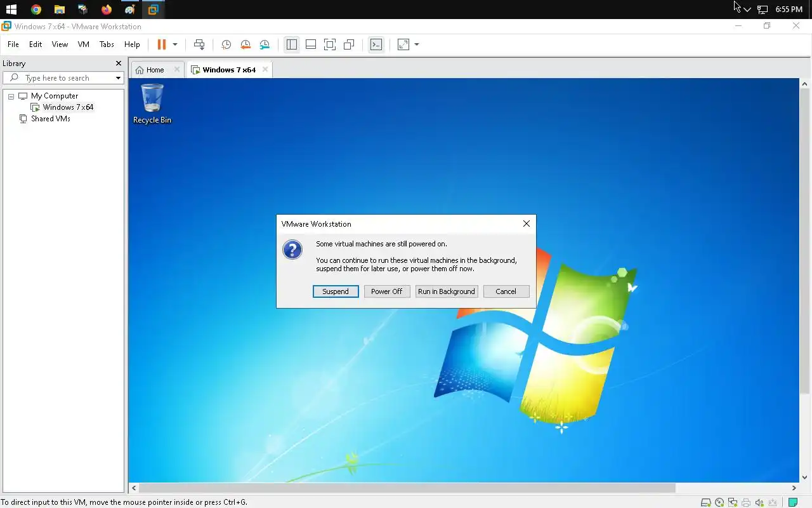Screen dimensions: 812x508
Task: Open the Windows Start menu
Action: [x=11, y=10]
